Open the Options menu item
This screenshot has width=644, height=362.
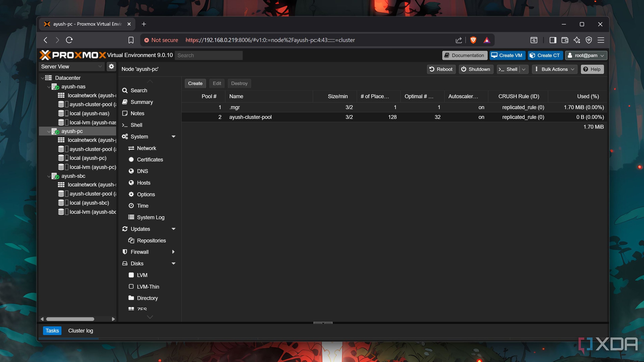(146, 194)
